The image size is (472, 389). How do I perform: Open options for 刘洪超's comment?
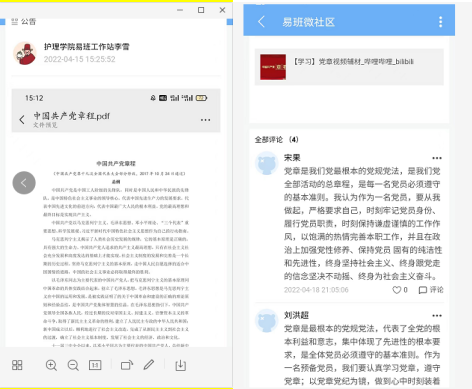437,315
